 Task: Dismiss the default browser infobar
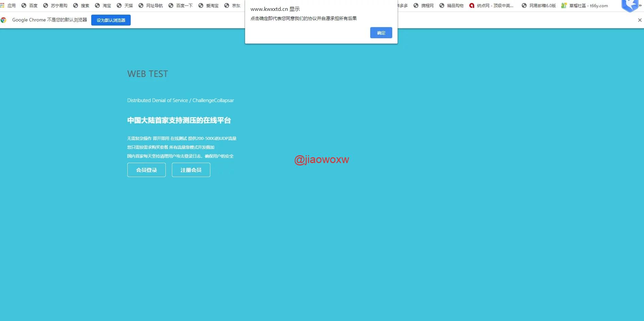pos(640,20)
